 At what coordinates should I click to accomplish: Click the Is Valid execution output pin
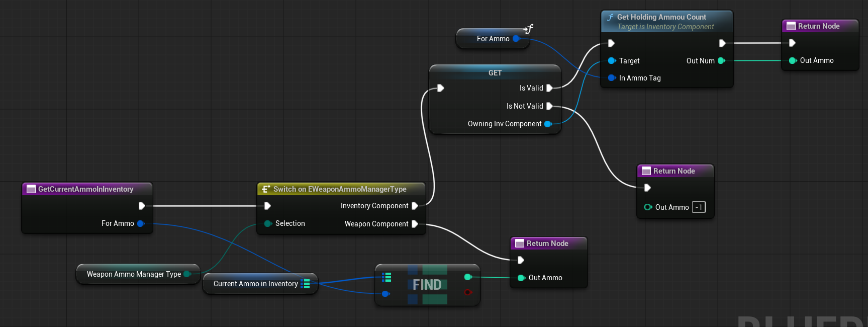click(549, 88)
